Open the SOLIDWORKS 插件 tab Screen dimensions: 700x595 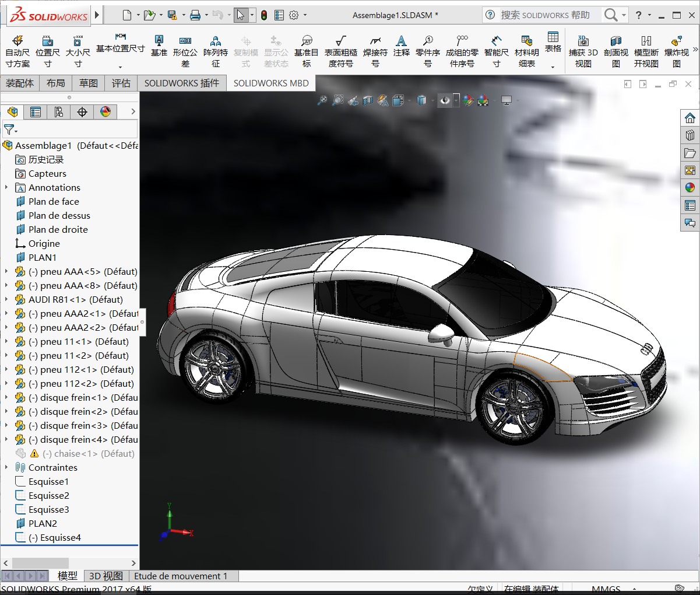(182, 83)
